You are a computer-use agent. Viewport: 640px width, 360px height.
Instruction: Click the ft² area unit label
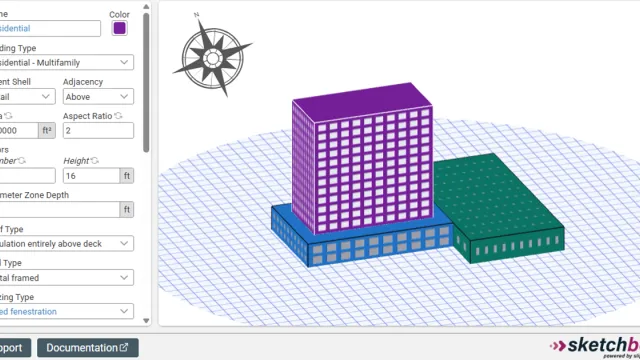(47, 131)
